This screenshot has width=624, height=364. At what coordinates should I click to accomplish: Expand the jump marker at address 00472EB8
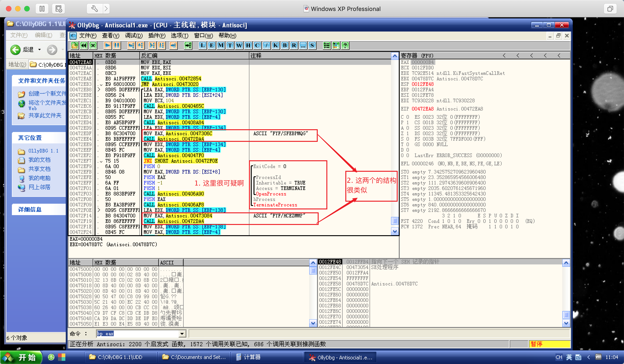click(99, 89)
